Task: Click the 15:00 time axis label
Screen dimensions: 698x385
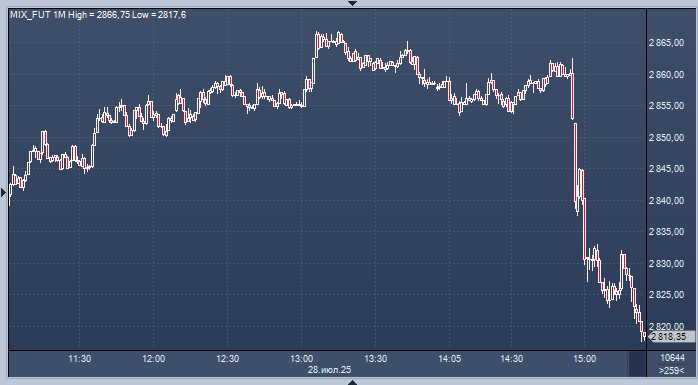Action: pyautogui.click(x=584, y=359)
